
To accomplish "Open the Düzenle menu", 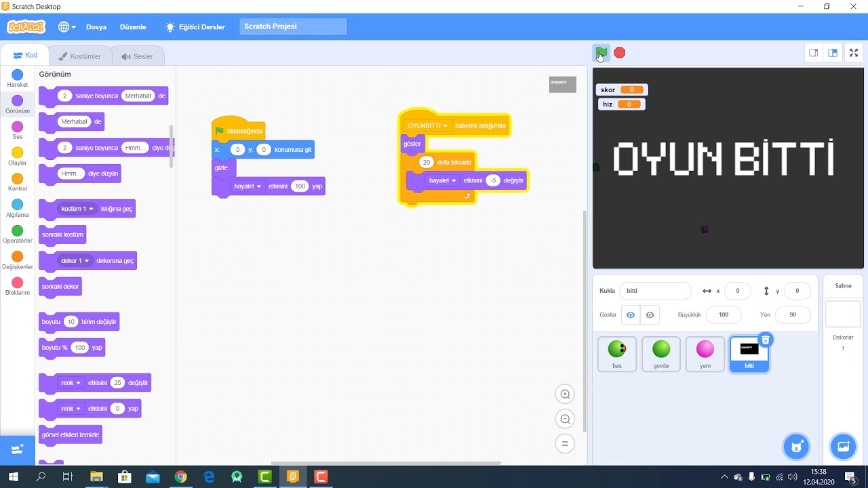I will [133, 27].
